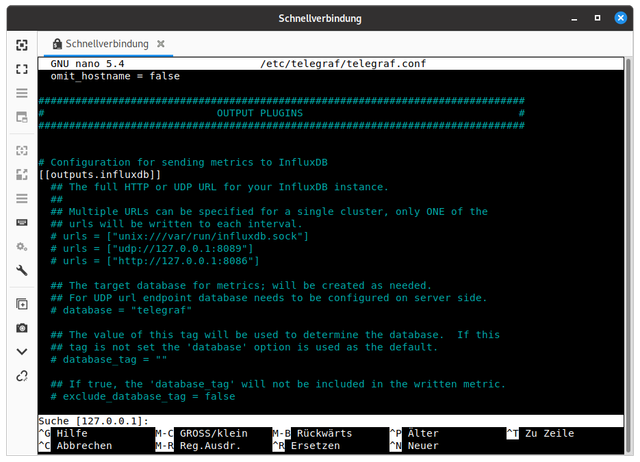This screenshot has height=462, width=640.
Task: Click the 'The target database for metrics' comment
Action: [241, 286]
